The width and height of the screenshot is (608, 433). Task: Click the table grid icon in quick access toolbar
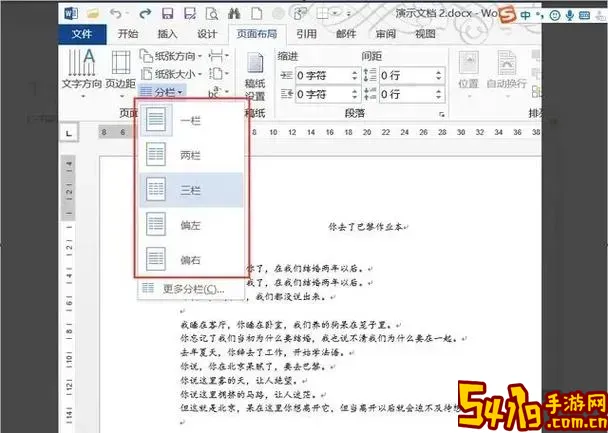pyautogui.click(x=323, y=14)
